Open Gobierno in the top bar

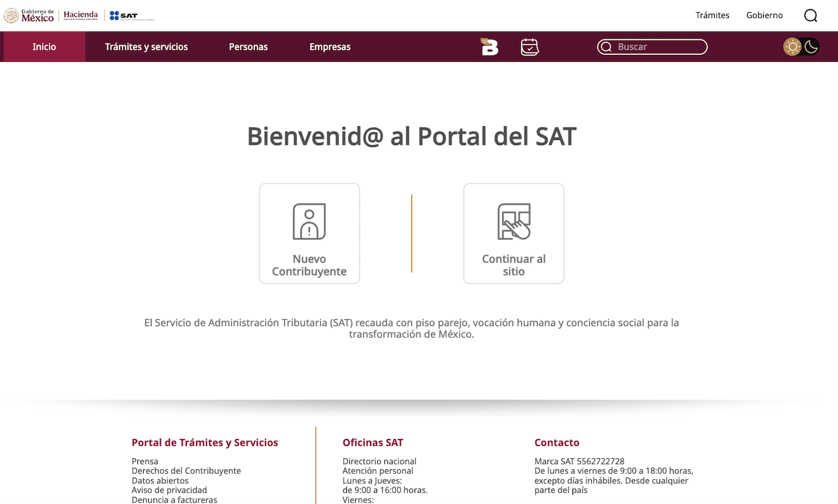pyautogui.click(x=765, y=15)
